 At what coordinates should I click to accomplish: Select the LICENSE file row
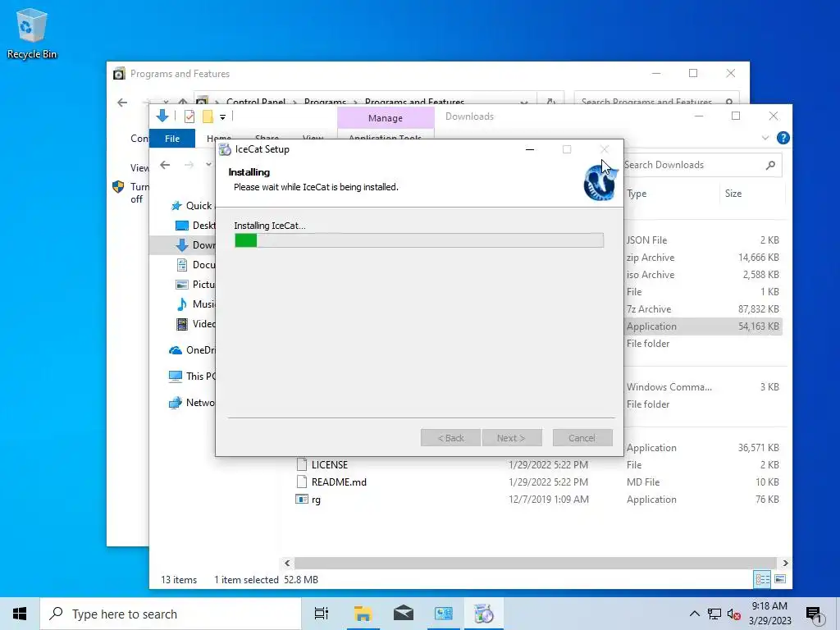click(x=540, y=465)
